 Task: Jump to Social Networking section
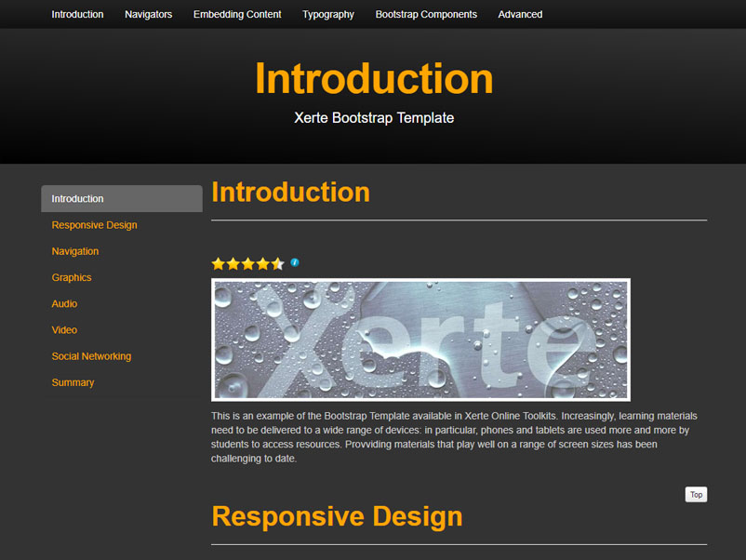(91, 356)
